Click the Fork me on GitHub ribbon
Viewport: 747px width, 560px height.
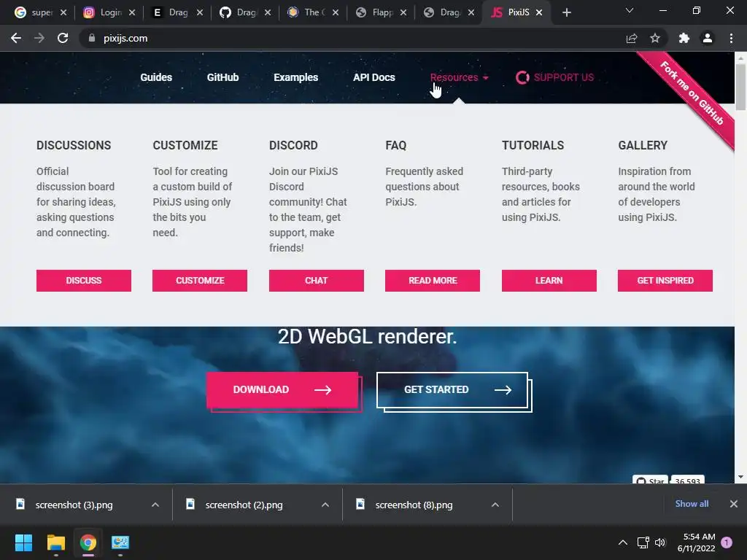pyautogui.click(x=693, y=93)
